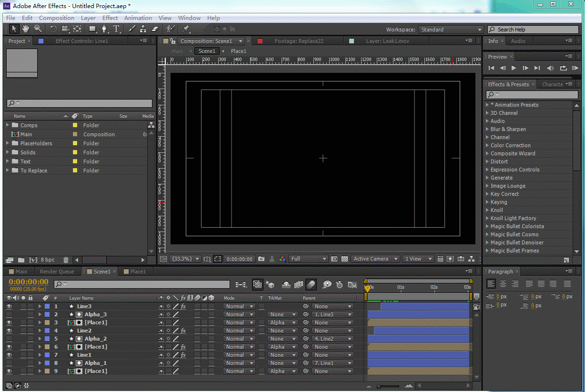Select the Brush tool
585x392 pixels.
pyautogui.click(x=132, y=29)
